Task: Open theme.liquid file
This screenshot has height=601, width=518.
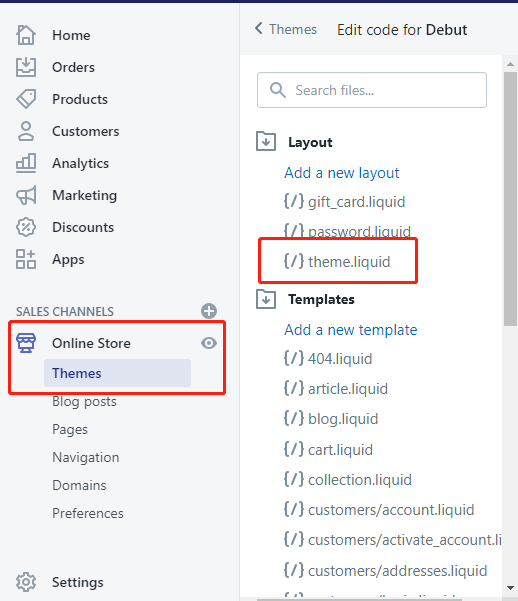Action: point(337,261)
